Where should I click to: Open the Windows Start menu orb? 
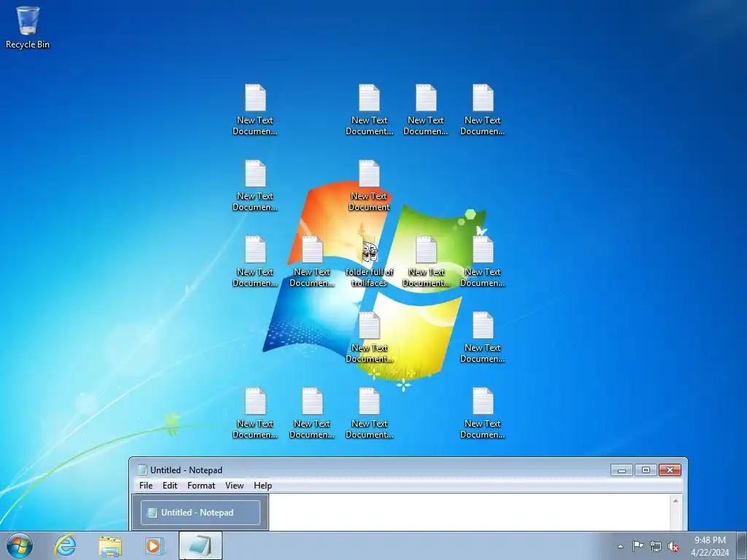tap(20, 545)
